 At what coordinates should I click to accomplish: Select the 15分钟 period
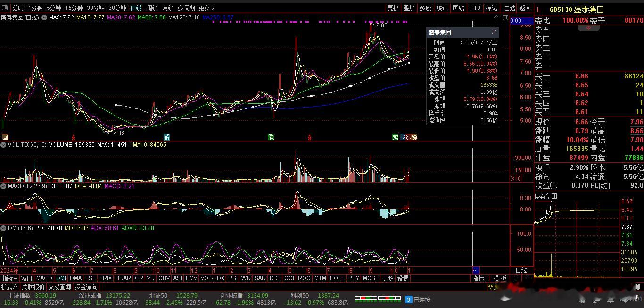point(74,8)
